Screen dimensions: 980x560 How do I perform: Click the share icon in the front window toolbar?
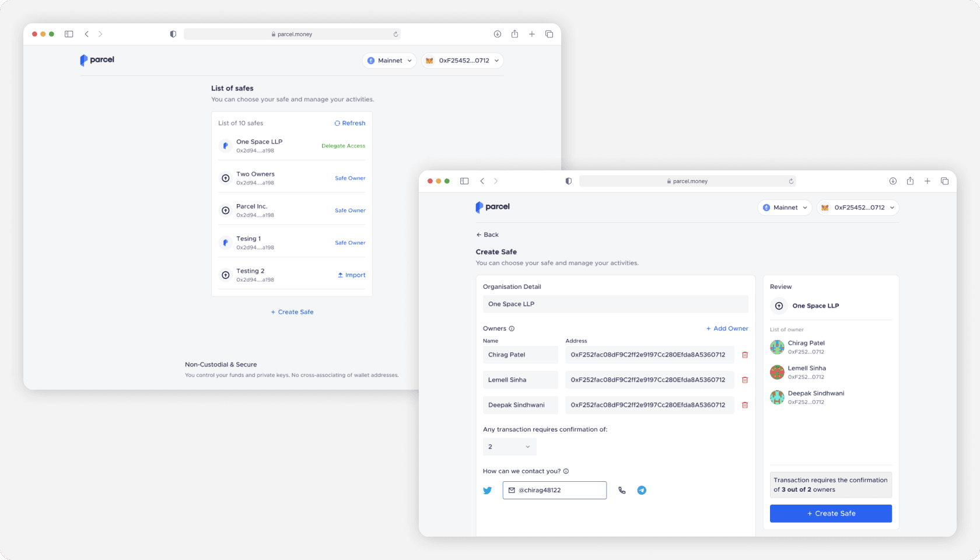point(910,181)
